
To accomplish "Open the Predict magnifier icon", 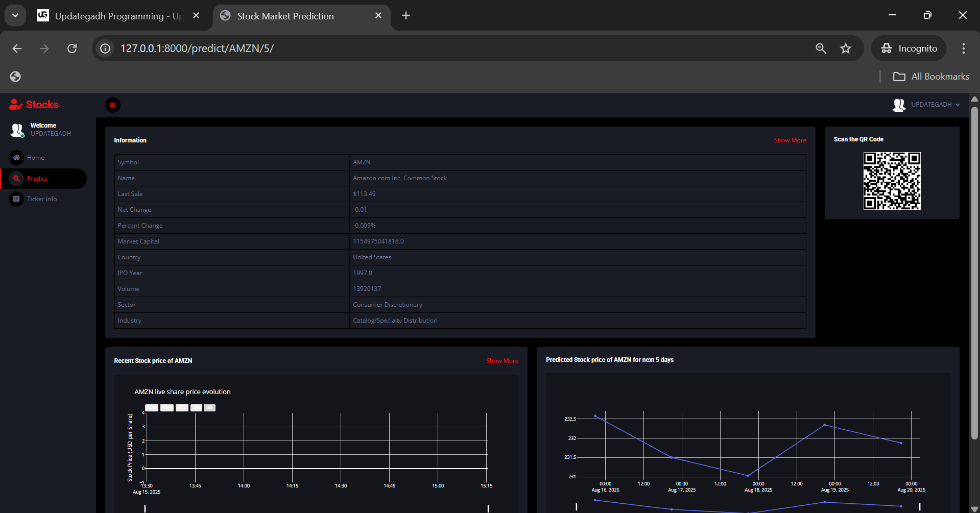I will 16,179.
